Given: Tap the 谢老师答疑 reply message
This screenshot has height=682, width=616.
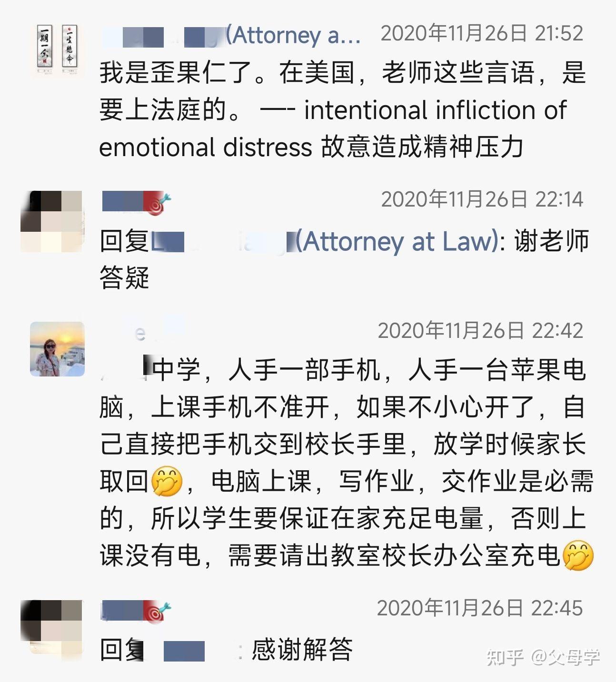Looking at the screenshot, I should click(x=344, y=259).
